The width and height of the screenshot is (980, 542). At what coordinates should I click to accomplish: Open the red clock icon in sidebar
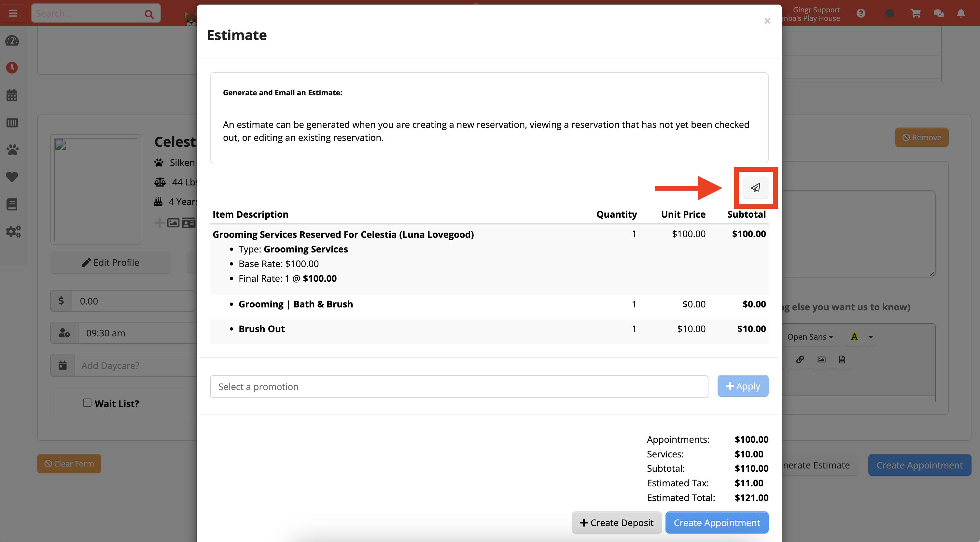(12, 68)
